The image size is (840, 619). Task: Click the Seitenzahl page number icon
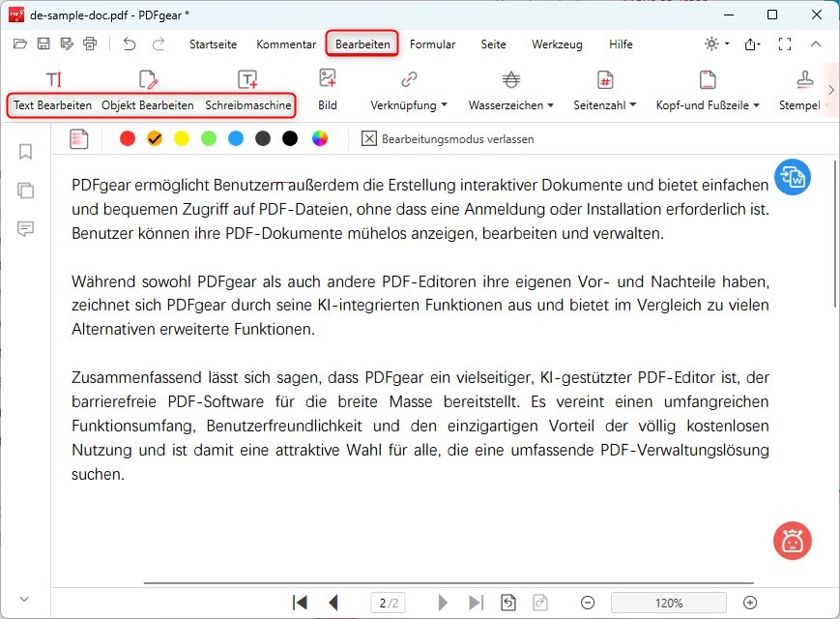(x=605, y=79)
